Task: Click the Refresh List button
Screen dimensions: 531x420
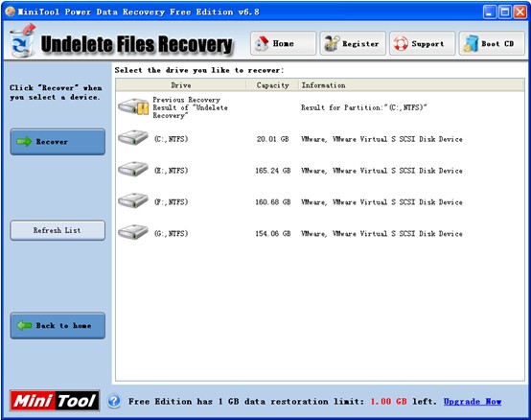Action: click(58, 230)
